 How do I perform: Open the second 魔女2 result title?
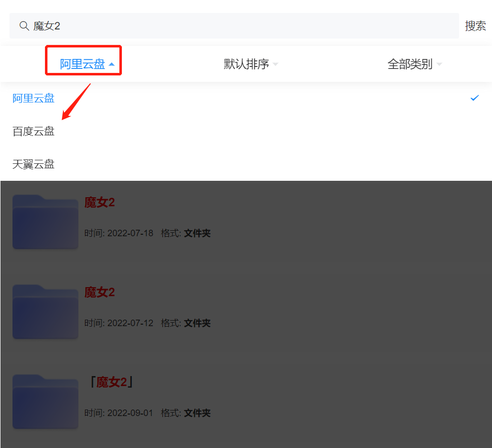tap(99, 292)
